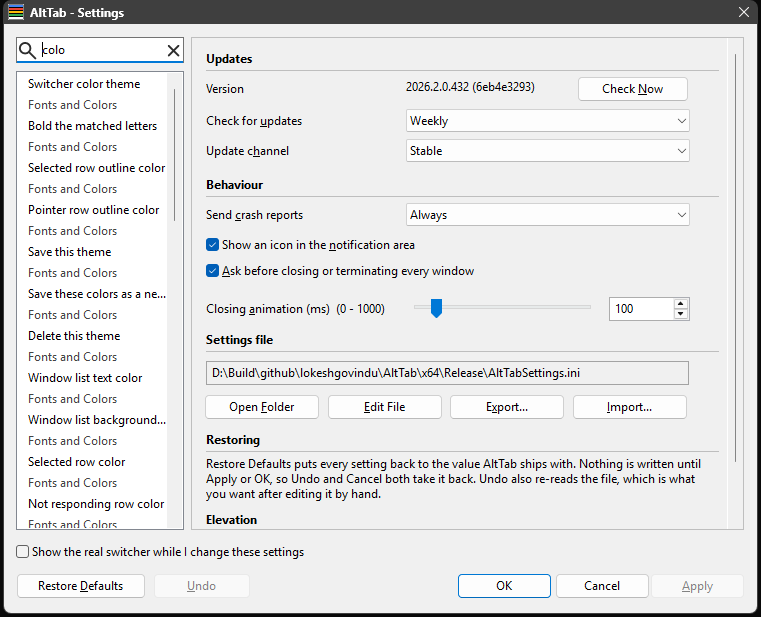Click the search results list scrollbar
The image size is (761, 617).
coord(175,155)
